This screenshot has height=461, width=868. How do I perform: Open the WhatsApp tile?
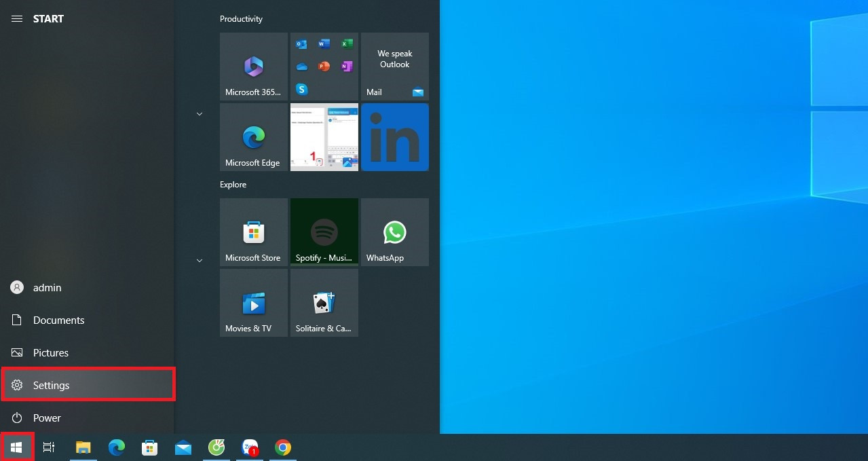[395, 232]
